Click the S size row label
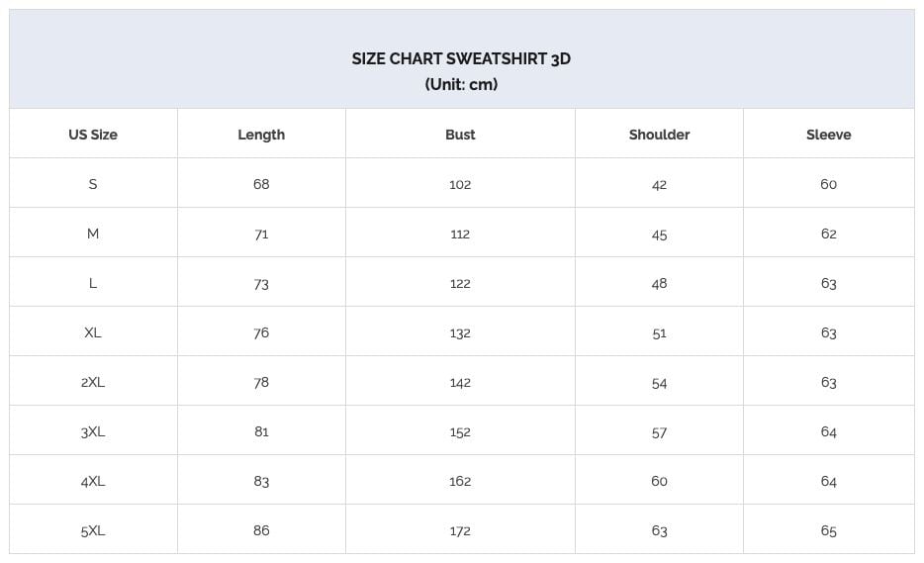The width and height of the screenshot is (924, 563). pyautogui.click(x=93, y=184)
